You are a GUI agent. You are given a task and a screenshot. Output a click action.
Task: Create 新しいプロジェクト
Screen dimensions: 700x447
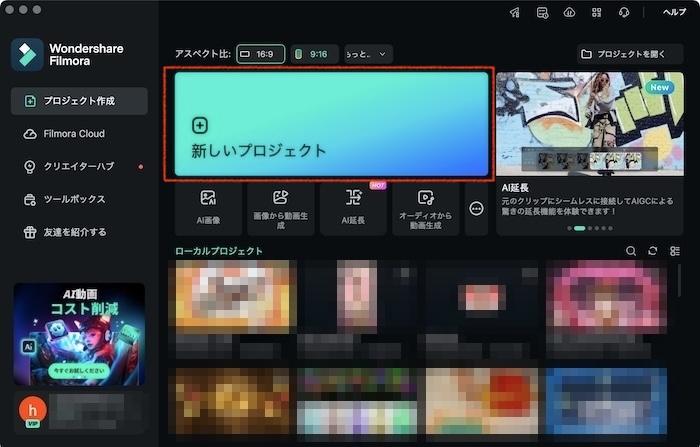tap(331, 124)
